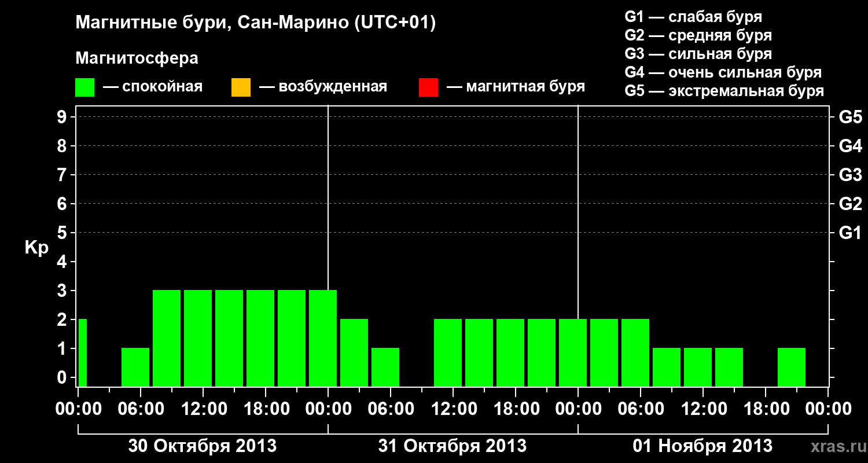Click the Kp 1 bar before 06:00 on 30 Октября
This screenshot has height=463, width=868.
coord(135,367)
